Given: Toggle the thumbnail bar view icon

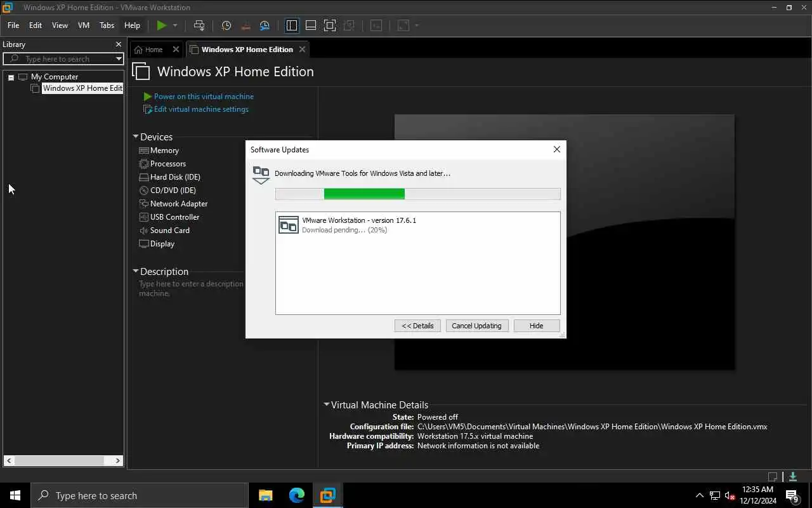Looking at the screenshot, I should 311,25.
